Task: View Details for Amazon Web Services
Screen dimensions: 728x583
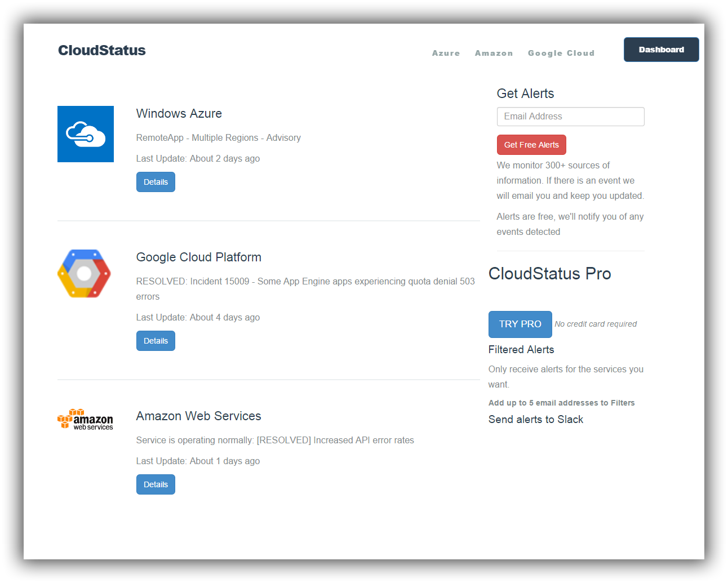Action: pyautogui.click(x=156, y=484)
